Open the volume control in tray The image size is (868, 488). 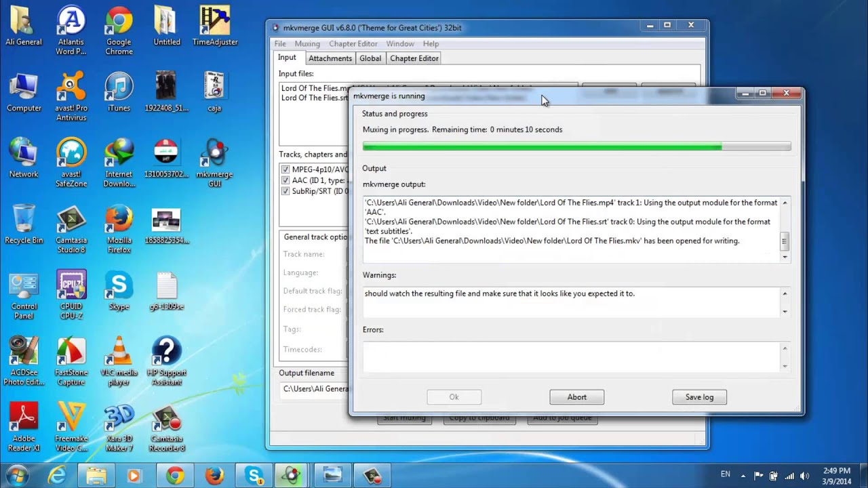coord(805,476)
